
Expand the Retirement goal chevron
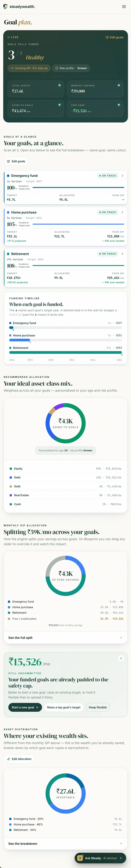pyautogui.click(x=122, y=254)
